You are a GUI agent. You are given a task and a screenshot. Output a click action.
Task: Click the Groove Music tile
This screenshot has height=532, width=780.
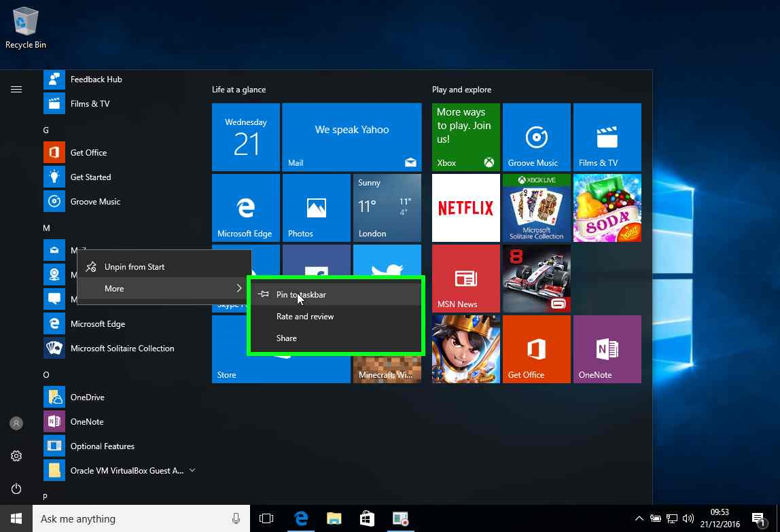tap(536, 137)
